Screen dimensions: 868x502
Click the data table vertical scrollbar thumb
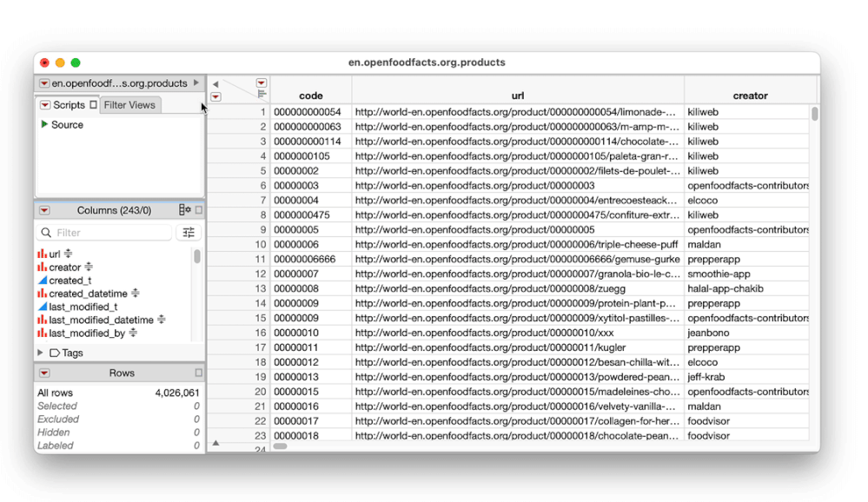(814, 114)
